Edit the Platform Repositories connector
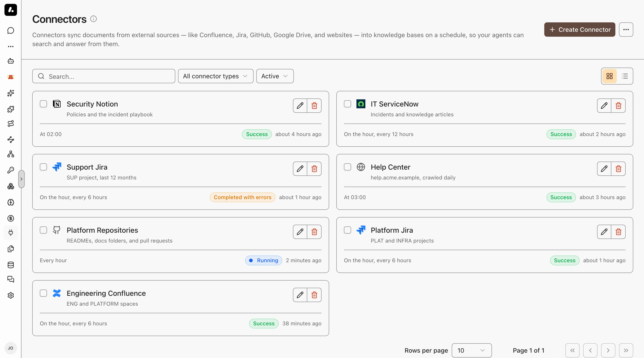644x358 pixels. tap(300, 232)
